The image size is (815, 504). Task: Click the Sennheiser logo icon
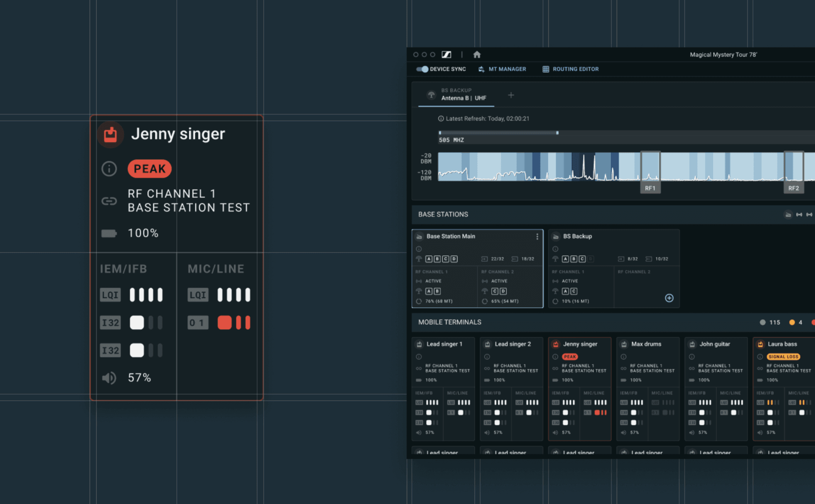pos(446,54)
